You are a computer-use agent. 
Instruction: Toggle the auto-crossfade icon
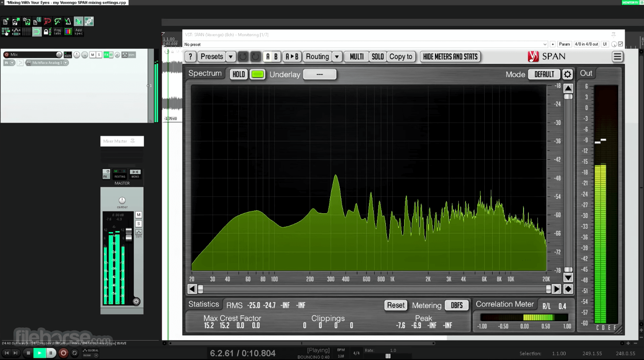(x=78, y=21)
